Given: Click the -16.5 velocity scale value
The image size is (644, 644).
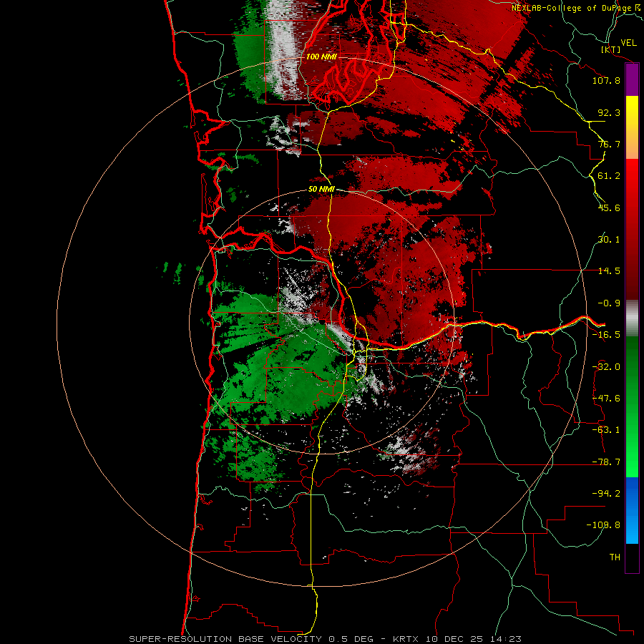Looking at the screenshot, I should click(x=606, y=335).
